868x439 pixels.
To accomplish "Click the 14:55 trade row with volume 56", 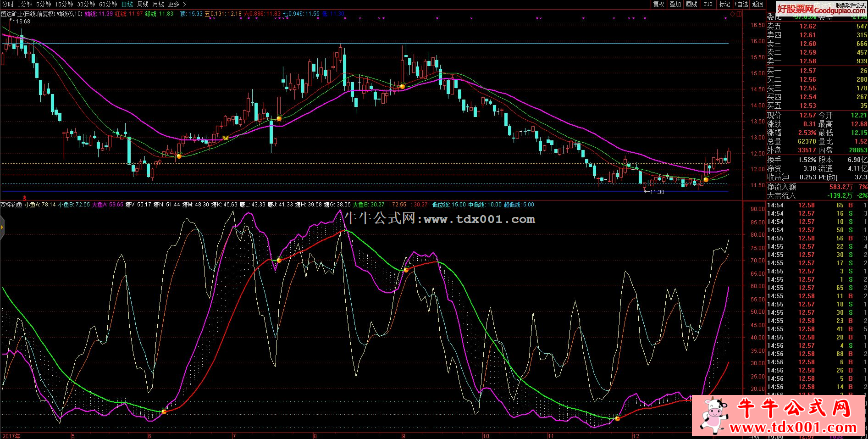I will coord(817,238).
